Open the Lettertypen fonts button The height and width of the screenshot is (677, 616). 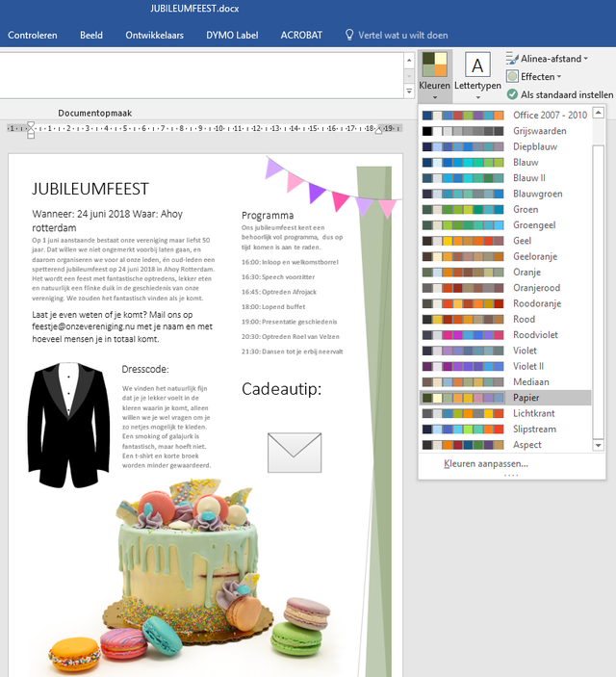coord(477,75)
